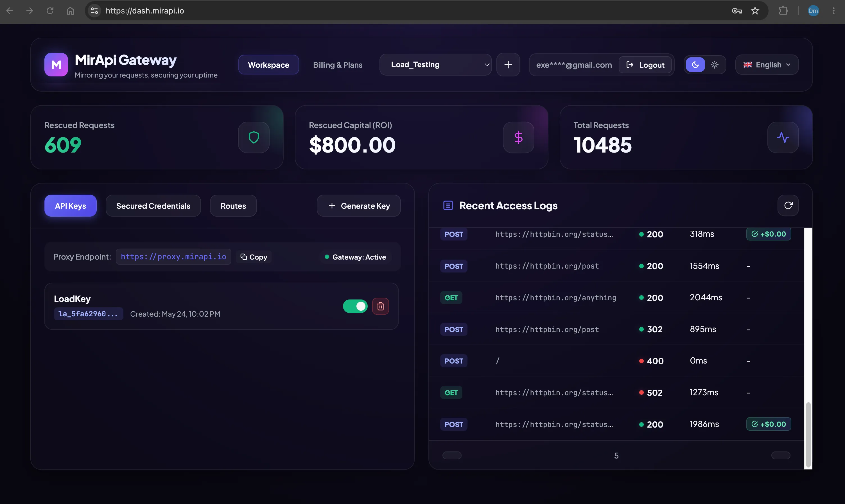Go to previous logs page button

click(x=452, y=455)
